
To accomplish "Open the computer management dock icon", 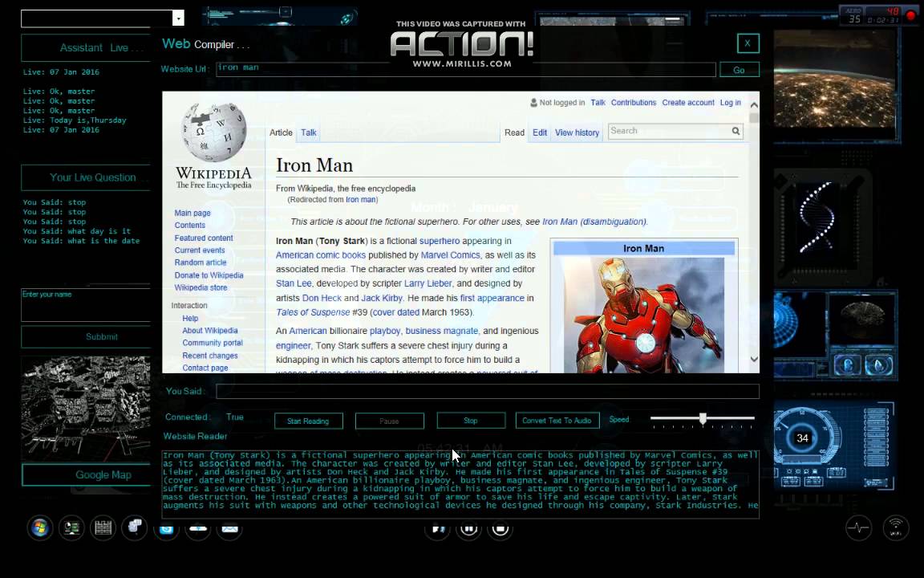I will (x=72, y=527).
